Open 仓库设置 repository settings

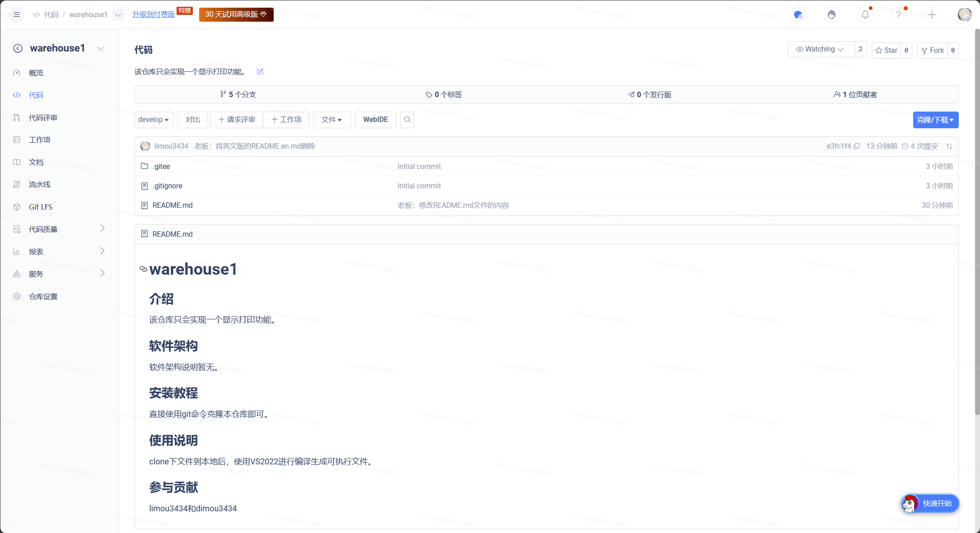pos(43,296)
